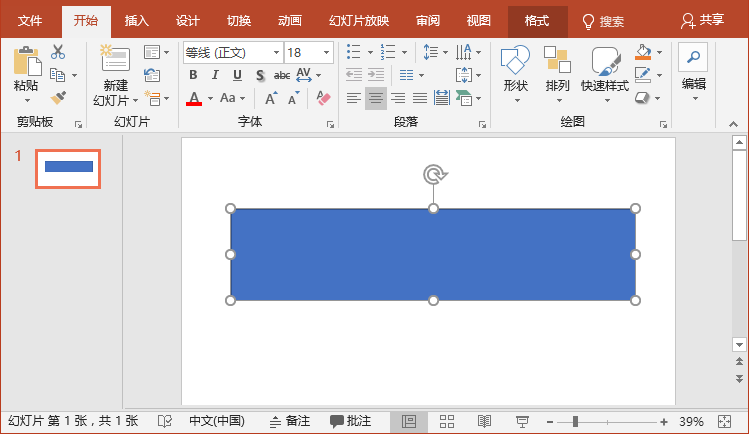Open the New Slide dropdown arrow
The image size is (749, 434).
click(x=109, y=100)
